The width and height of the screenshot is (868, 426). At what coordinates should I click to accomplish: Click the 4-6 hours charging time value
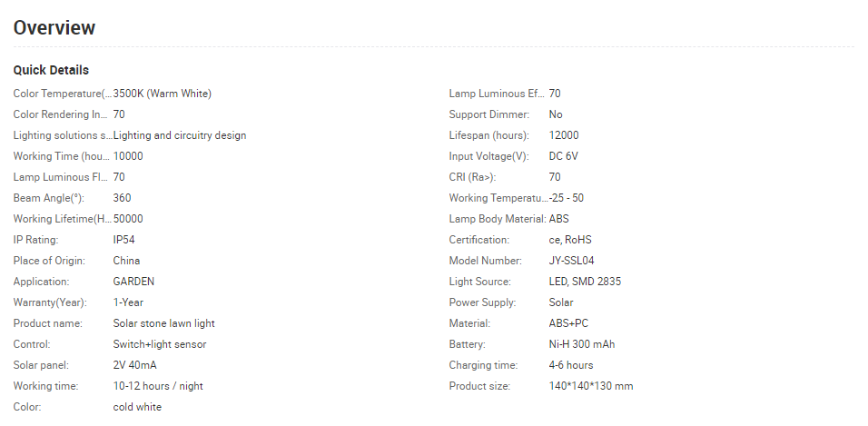571,365
